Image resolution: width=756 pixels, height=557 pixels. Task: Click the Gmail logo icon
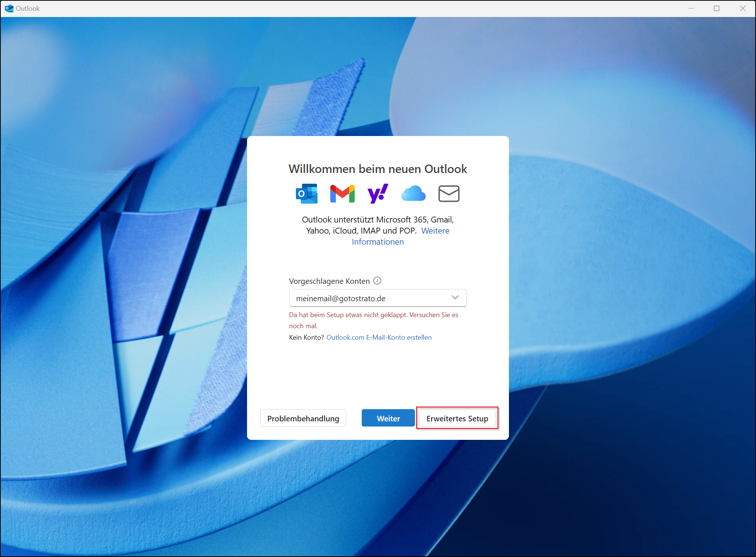tap(342, 194)
